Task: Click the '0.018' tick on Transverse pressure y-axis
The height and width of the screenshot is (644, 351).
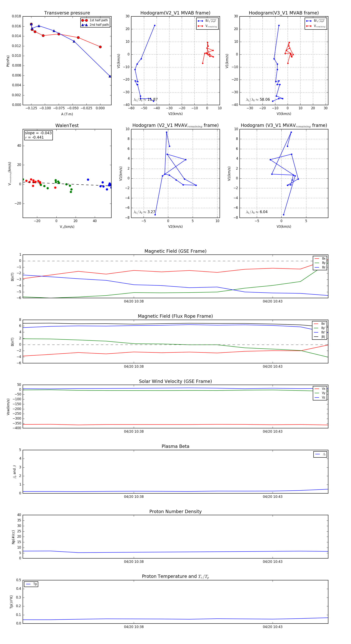Action: pyautogui.click(x=17, y=17)
